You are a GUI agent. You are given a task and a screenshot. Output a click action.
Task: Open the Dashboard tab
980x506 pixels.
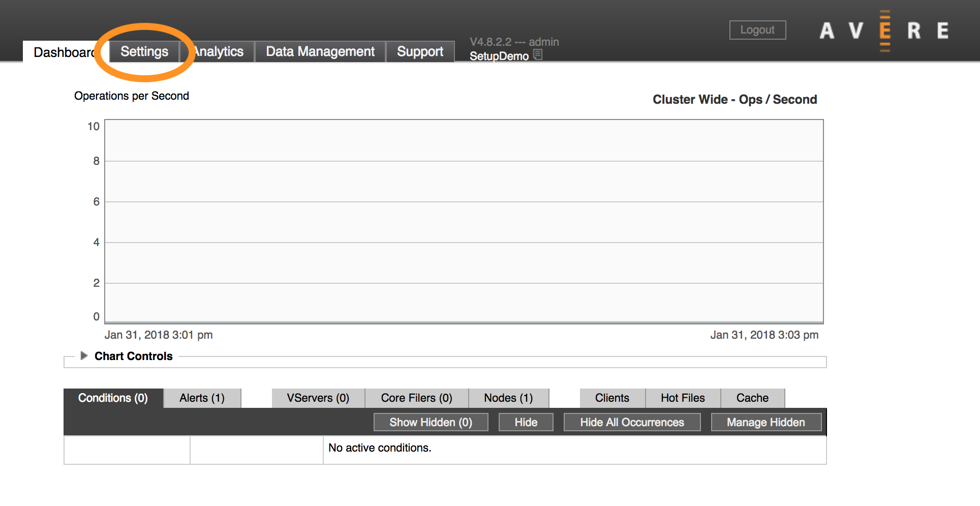click(65, 52)
